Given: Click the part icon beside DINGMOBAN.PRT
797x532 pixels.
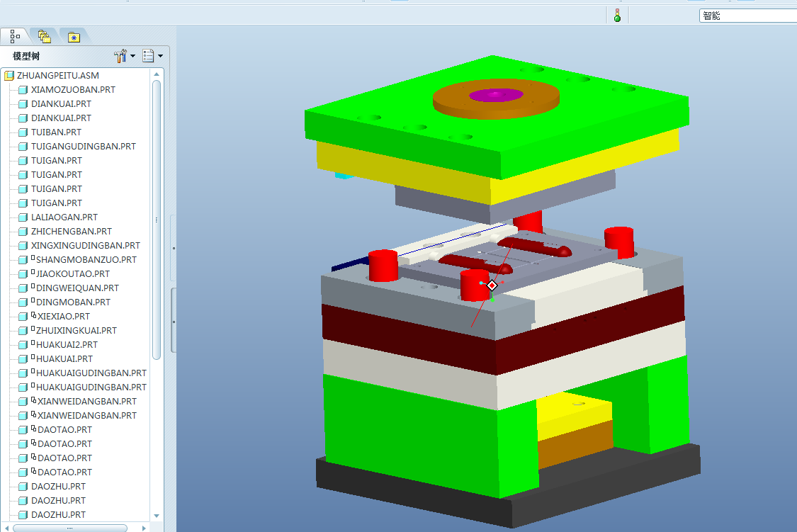Looking at the screenshot, I should (23, 303).
